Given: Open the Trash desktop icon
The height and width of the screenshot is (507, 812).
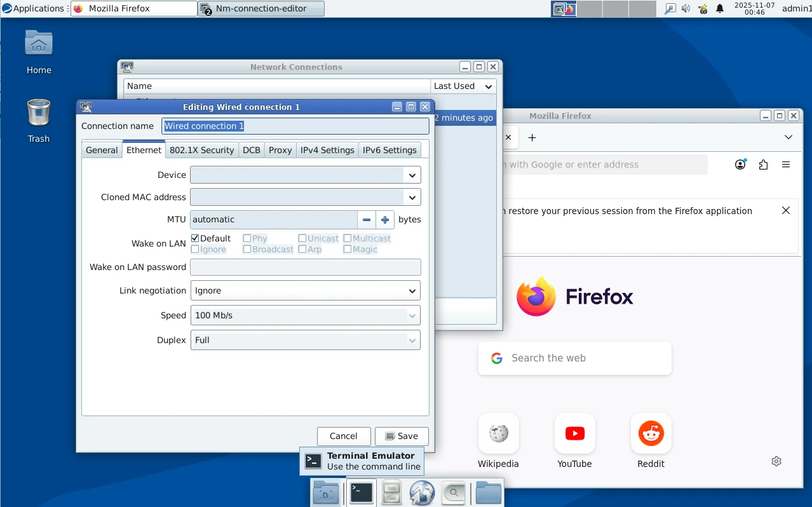Looking at the screenshot, I should [39, 113].
